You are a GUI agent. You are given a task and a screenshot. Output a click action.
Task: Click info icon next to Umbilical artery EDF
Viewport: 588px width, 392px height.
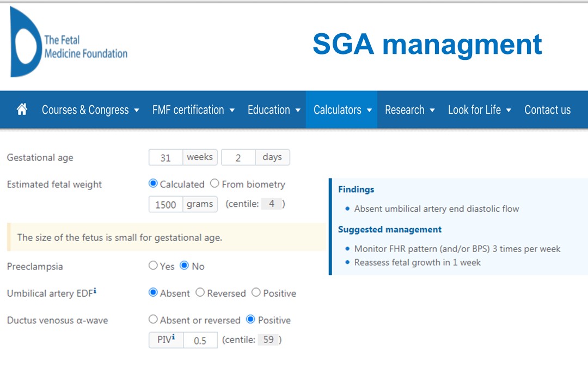tap(95, 291)
